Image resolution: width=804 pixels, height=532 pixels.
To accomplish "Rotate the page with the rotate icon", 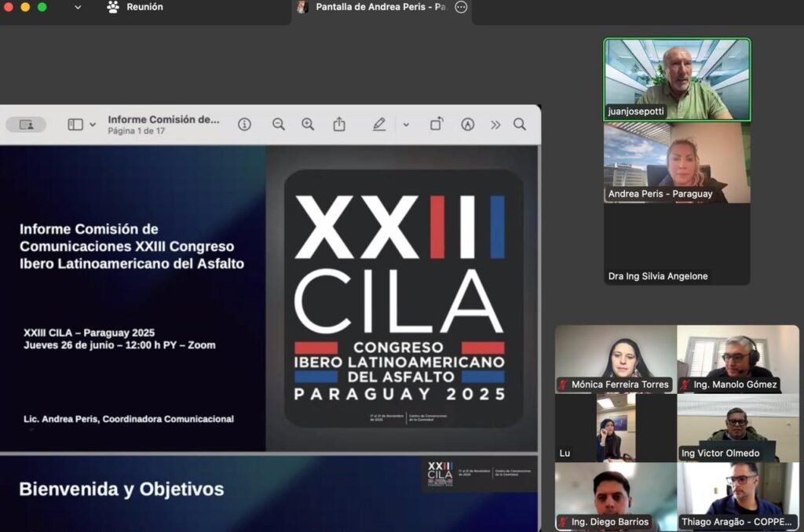I will [x=437, y=124].
